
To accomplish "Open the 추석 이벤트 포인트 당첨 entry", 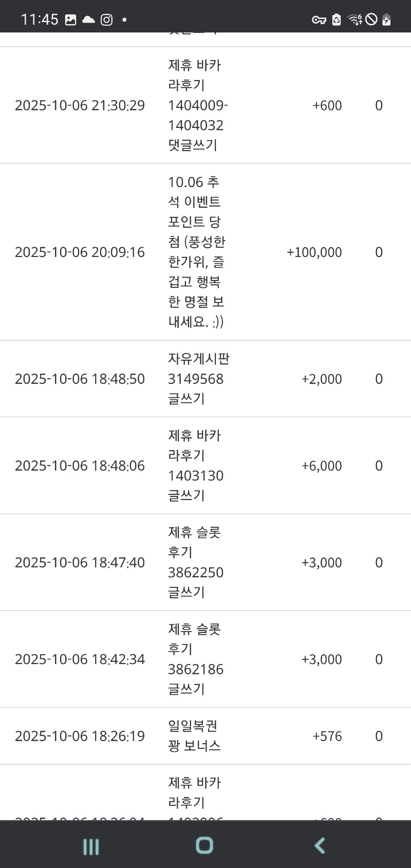I will click(197, 252).
